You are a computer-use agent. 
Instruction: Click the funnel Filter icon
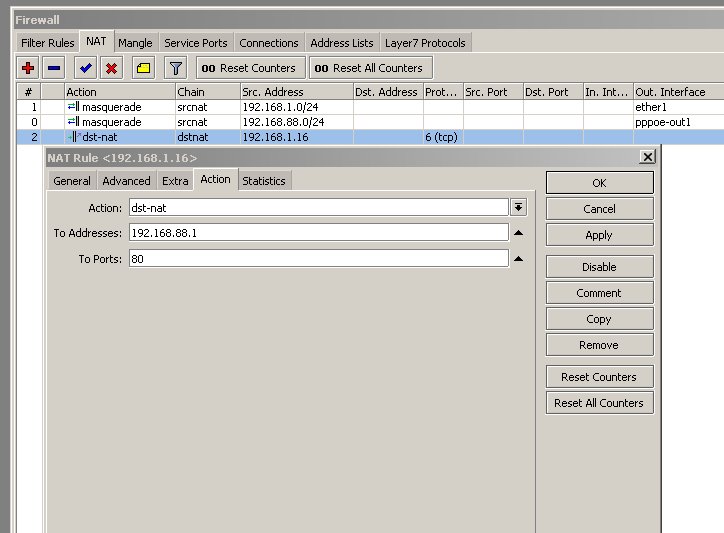[175, 68]
